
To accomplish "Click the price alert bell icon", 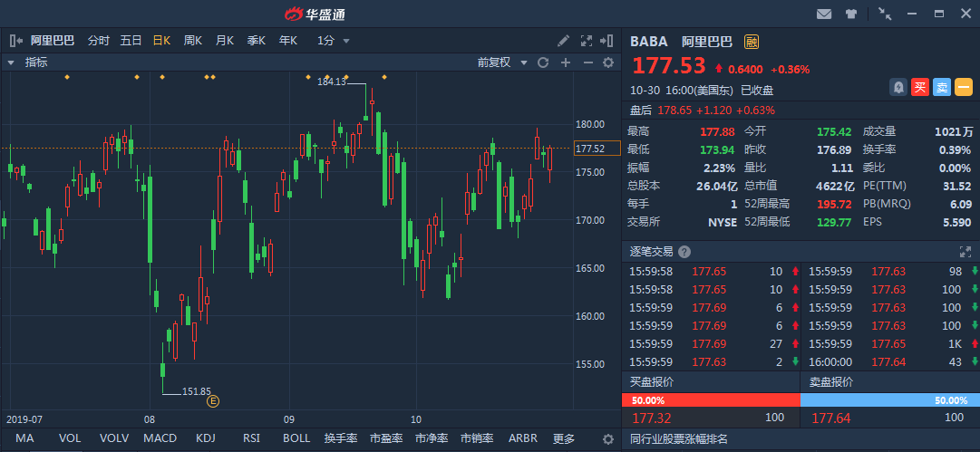I will click(898, 87).
